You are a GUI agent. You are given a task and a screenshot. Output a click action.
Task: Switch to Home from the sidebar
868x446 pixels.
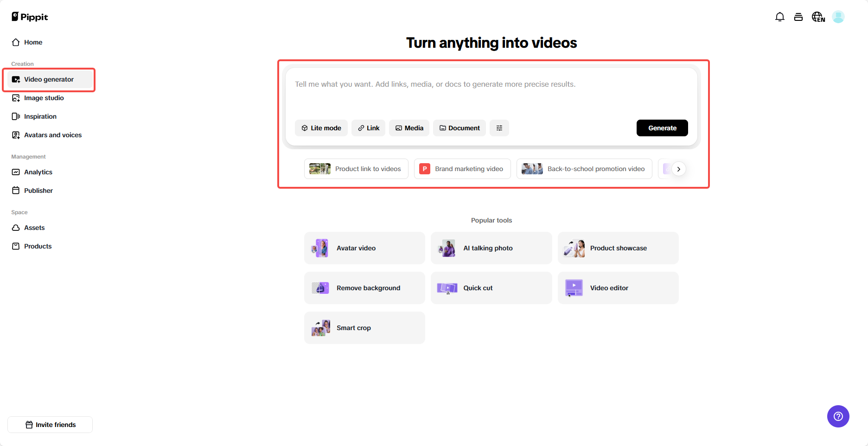[x=32, y=42]
